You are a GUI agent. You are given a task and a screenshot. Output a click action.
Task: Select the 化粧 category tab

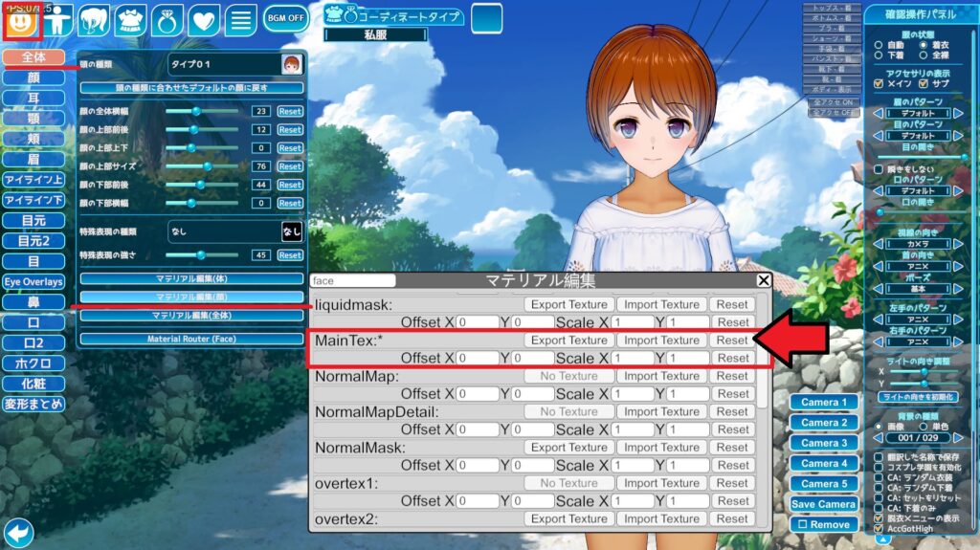33,384
